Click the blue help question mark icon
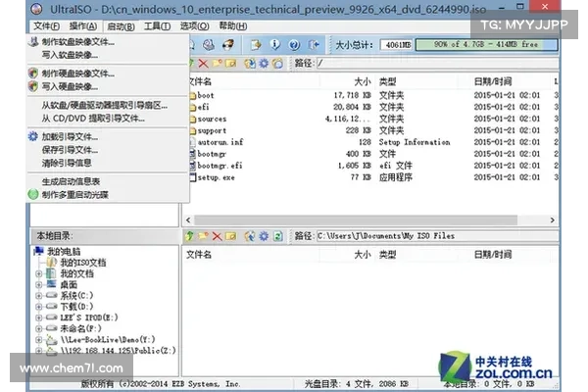Screen dimensions: 588x392 point(294,45)
